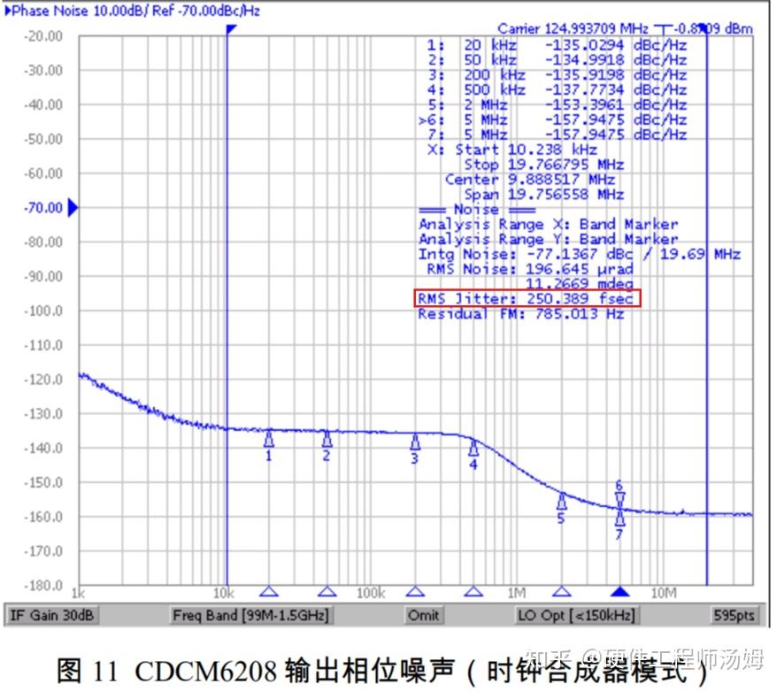The height and width of the screenshot is (692, 784).
Task: Toggle marker 3 on the trace
Action: coord(415,440)
